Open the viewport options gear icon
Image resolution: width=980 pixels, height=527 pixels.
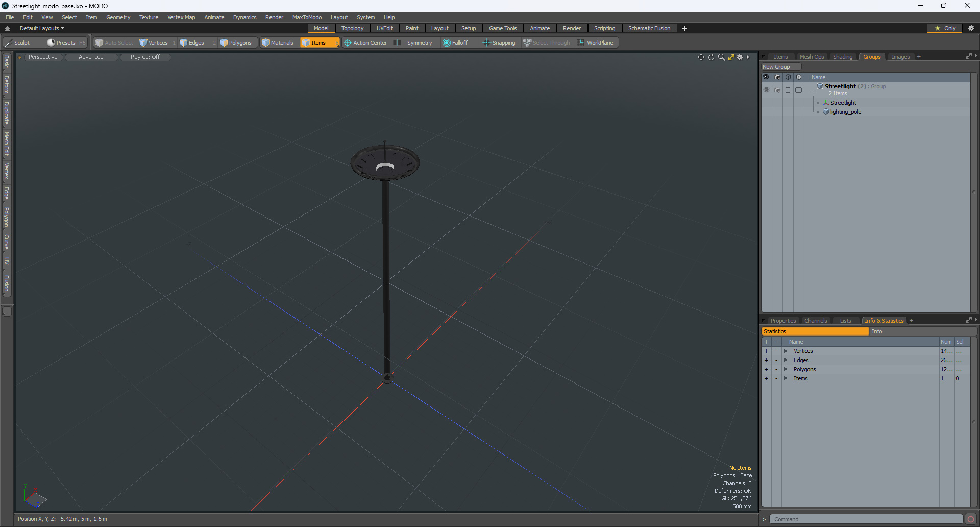pos(740,57)
